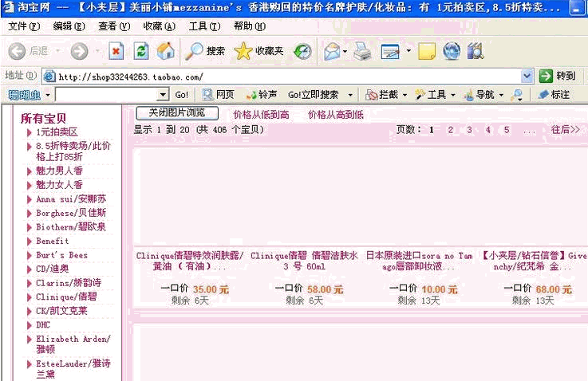The height and width of the screenshot is (381, 588).
Task: Open the Go!立即搜索 dropdown arrow
Action: pyautogui.click(x=350, y=95)
